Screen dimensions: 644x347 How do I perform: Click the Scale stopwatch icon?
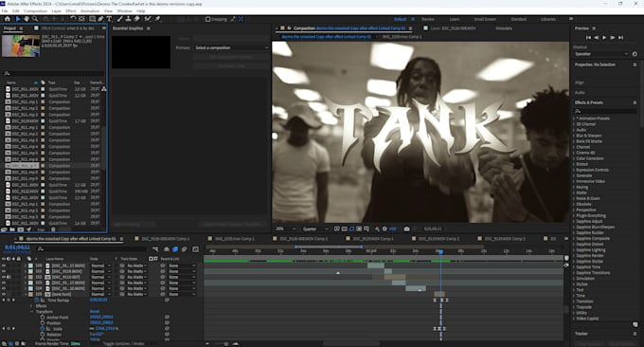point(43,329)
